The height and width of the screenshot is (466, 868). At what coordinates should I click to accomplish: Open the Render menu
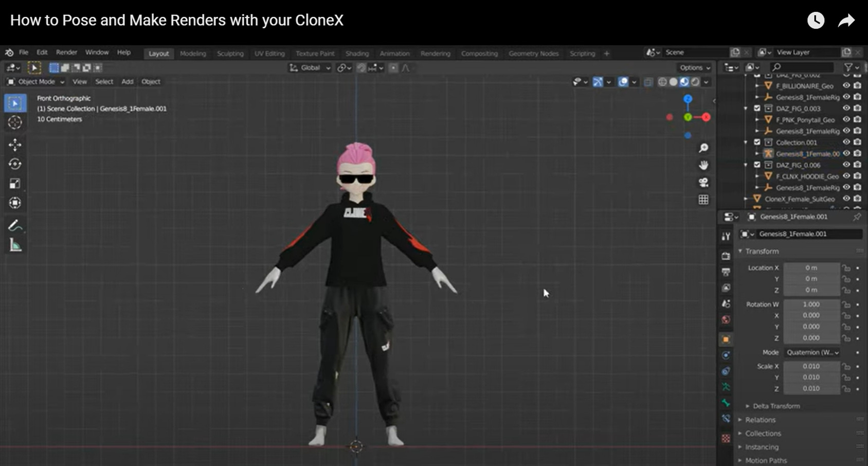pos(66,52)
